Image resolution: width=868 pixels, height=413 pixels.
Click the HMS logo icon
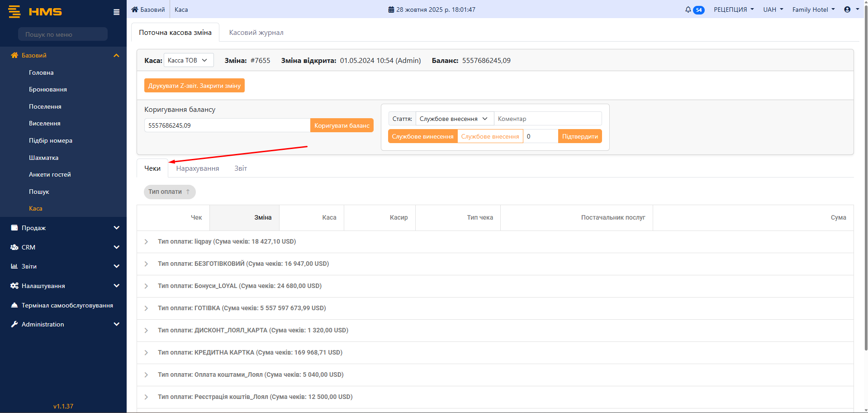point(14,12)
